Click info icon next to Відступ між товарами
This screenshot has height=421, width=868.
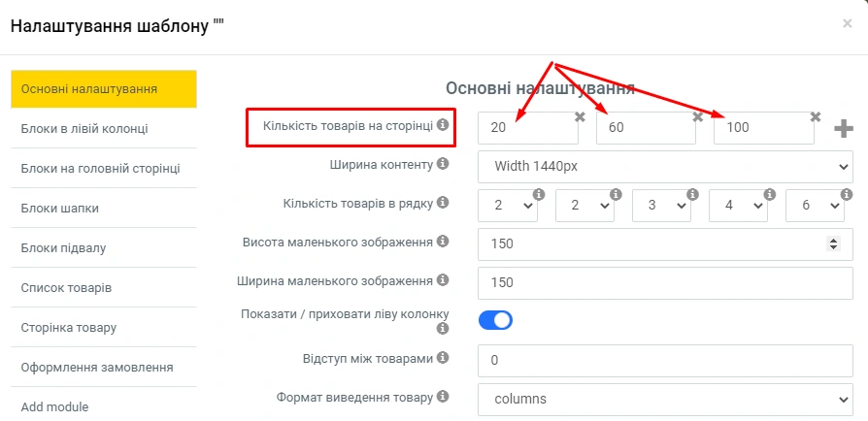click(x=443, y=358)
